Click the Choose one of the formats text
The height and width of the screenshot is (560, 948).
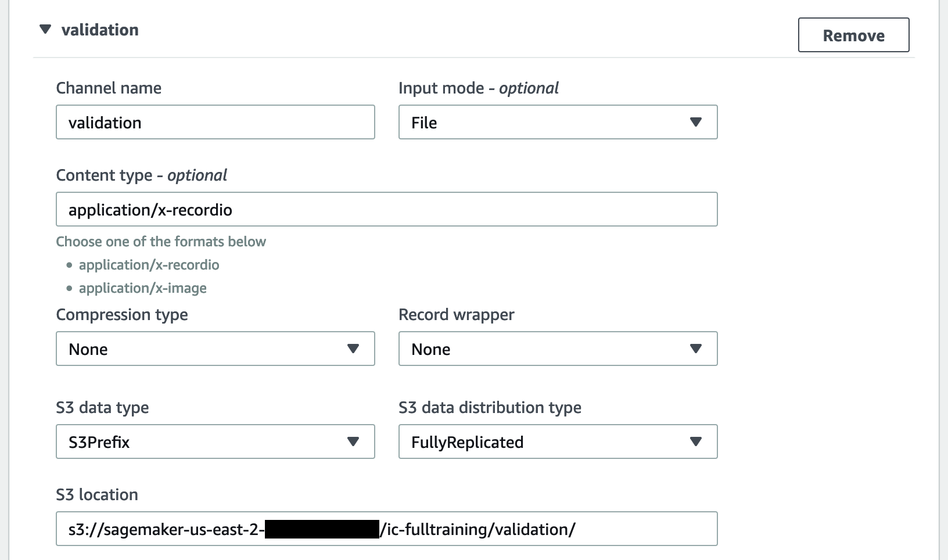coord(161,242)
